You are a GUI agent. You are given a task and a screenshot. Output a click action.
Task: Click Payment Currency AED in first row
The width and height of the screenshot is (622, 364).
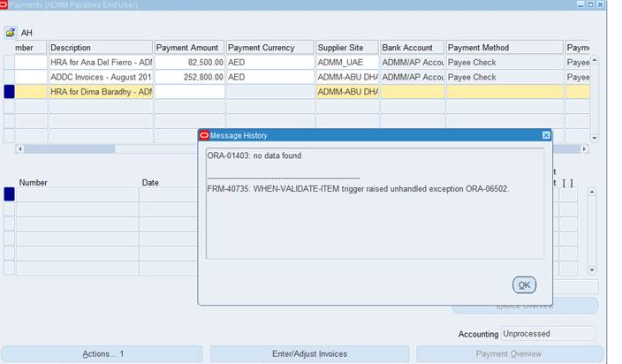pos(270,62)
